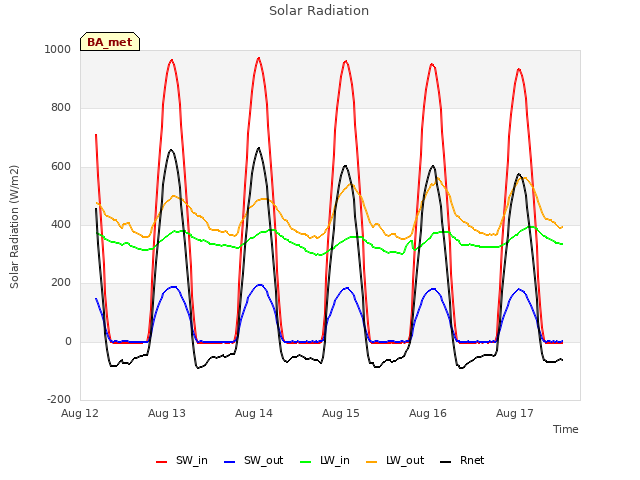Viewport: 640px width, 480px height.
Task: Click the Aug 14 x-axis label
Action: coord(253,413)
